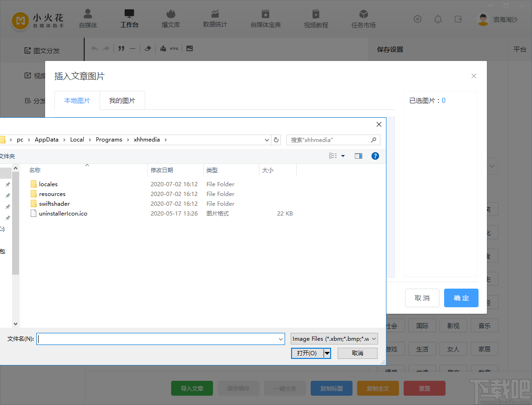Select the resources folder
This screenshot has width=532, height=405.
pos(52,194)
